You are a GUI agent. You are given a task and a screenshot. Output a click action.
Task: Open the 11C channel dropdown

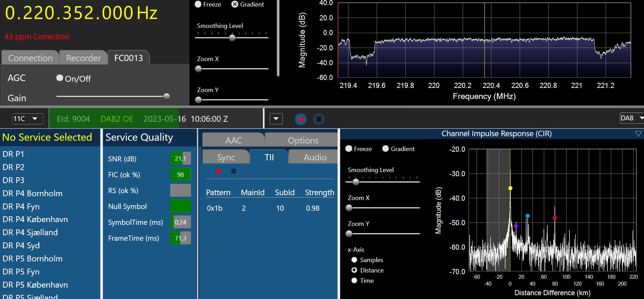pyautogui.click(x=28, y=119)
